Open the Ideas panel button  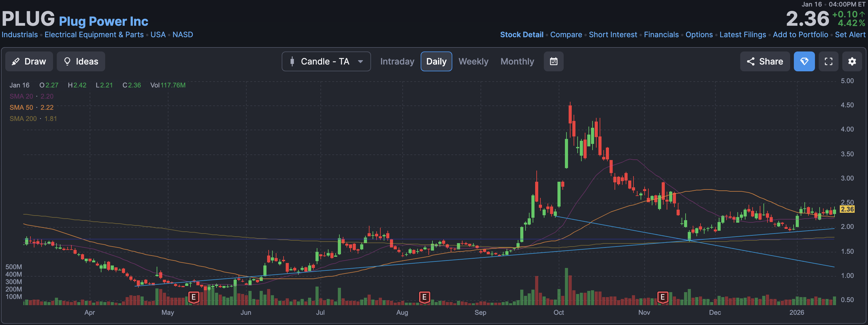pyautogui.click(x=81, y=61)
